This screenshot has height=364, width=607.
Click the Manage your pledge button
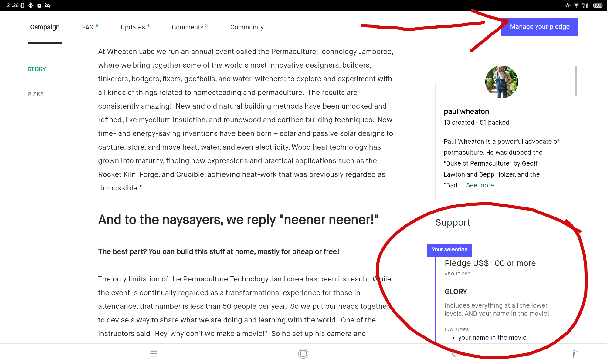540,27
